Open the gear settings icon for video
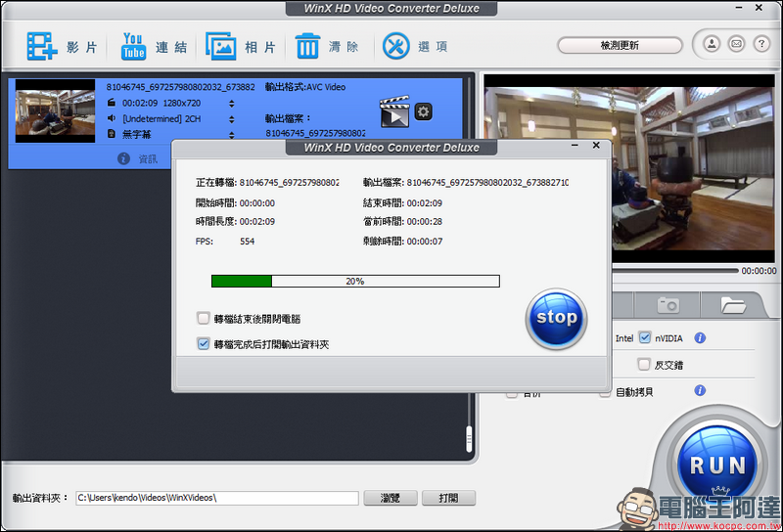 [x=424, y=111]
